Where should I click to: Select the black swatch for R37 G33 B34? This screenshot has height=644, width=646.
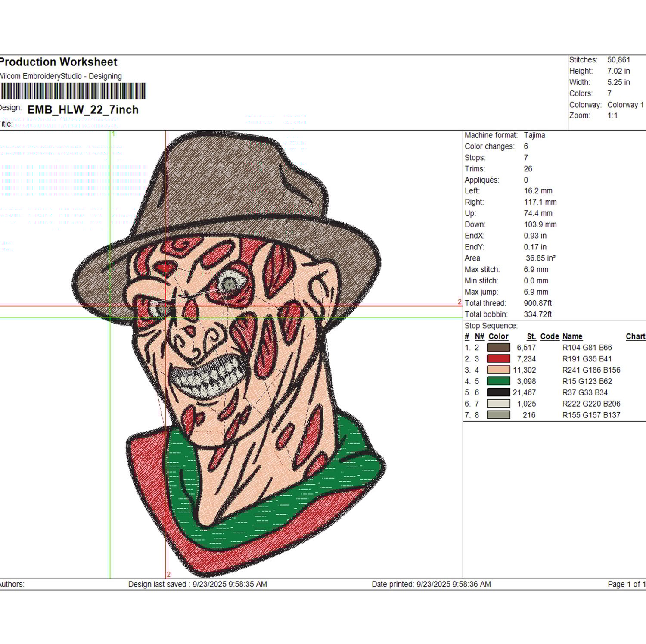click(x=498, y=392)
